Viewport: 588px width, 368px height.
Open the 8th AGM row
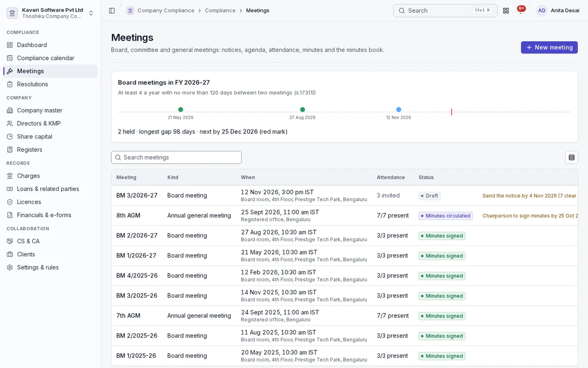(x=344, y=215)
